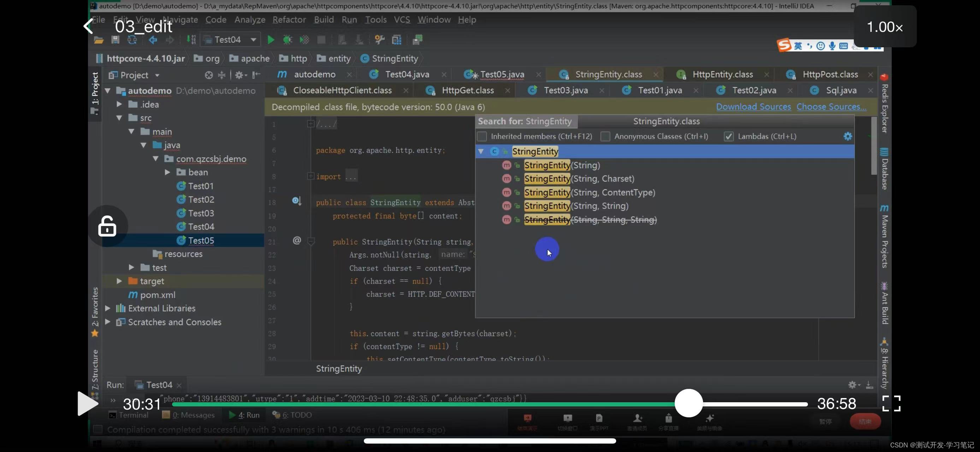Select the StringEntity(String) constructor
The height and width of the screenshot is (452, 980).
tap(562, 165)
